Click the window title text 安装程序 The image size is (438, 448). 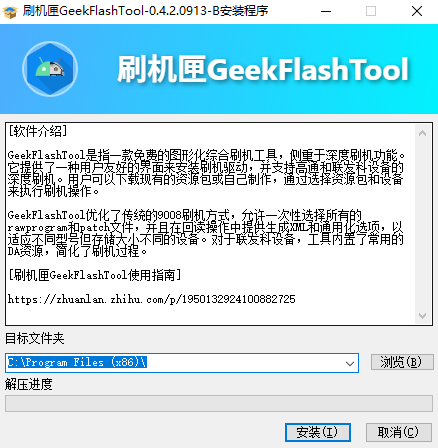[x=244, y=11]
